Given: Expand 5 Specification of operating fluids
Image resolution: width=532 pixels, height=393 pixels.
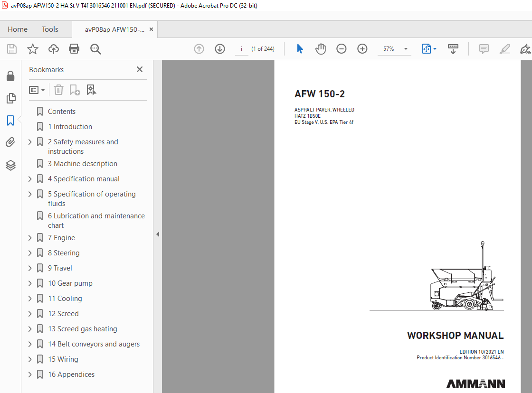Looking at the screenshot, I should click(x=30, y=194).
